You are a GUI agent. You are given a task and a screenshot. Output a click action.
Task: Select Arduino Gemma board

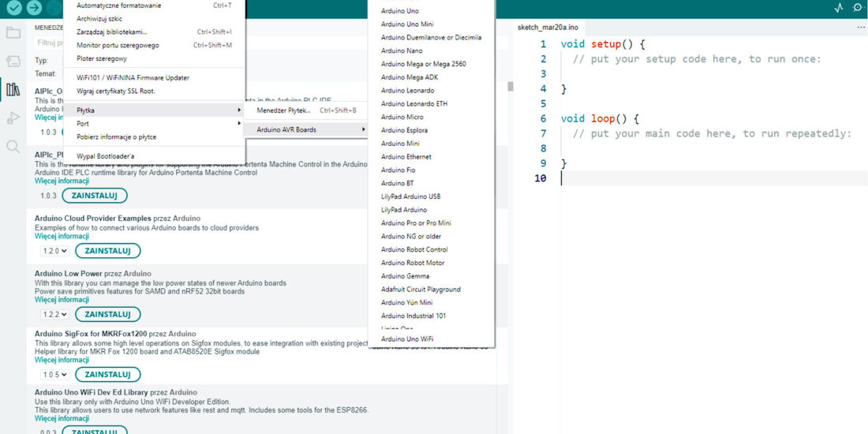tap(431, 277)
